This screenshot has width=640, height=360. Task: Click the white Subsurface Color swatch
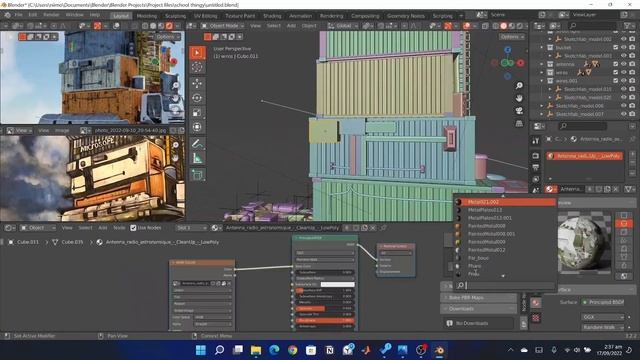click(338, 284)
